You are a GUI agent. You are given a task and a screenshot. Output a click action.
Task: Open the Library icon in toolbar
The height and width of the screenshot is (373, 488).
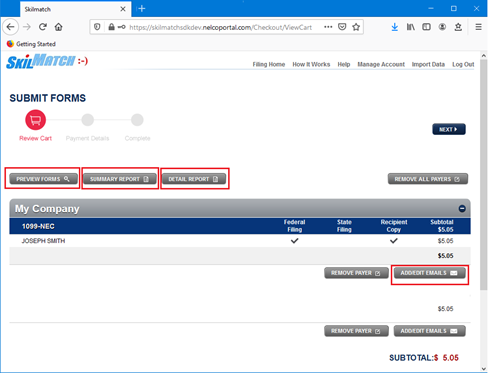click(x=411, y=27)
